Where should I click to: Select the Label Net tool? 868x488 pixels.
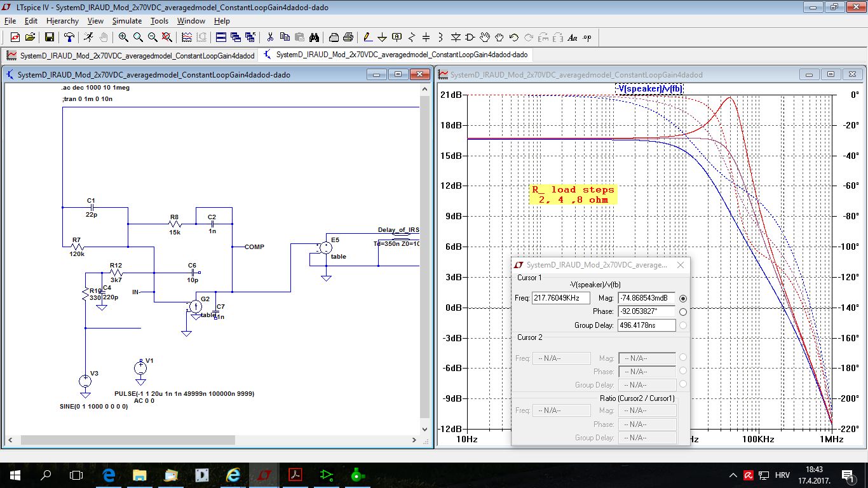pyautogui.click(x=397, y=37)
